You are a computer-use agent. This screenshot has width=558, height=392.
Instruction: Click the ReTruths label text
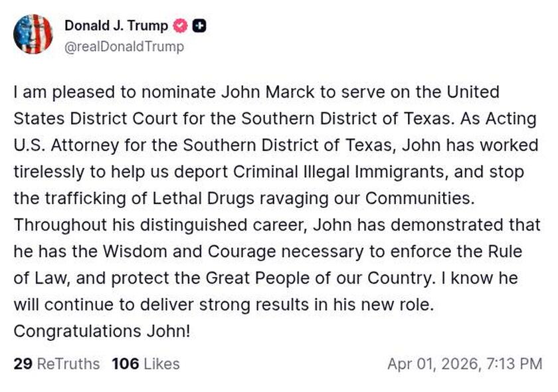click(70, 363)
